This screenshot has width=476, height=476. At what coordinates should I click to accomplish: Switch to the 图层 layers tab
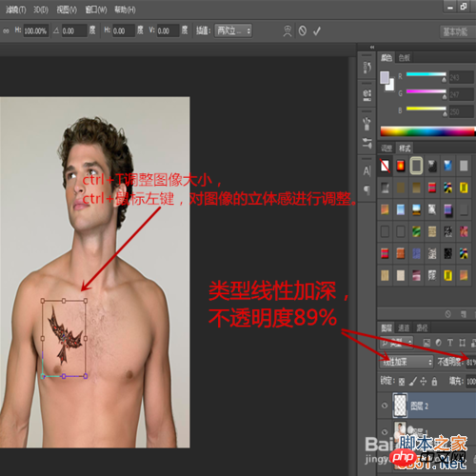(387, 327)
